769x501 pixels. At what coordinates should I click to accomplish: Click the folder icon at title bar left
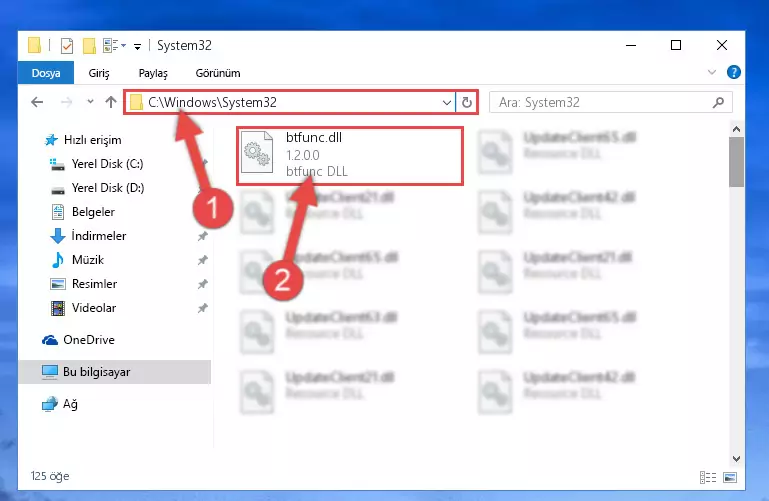pos(34,45)
